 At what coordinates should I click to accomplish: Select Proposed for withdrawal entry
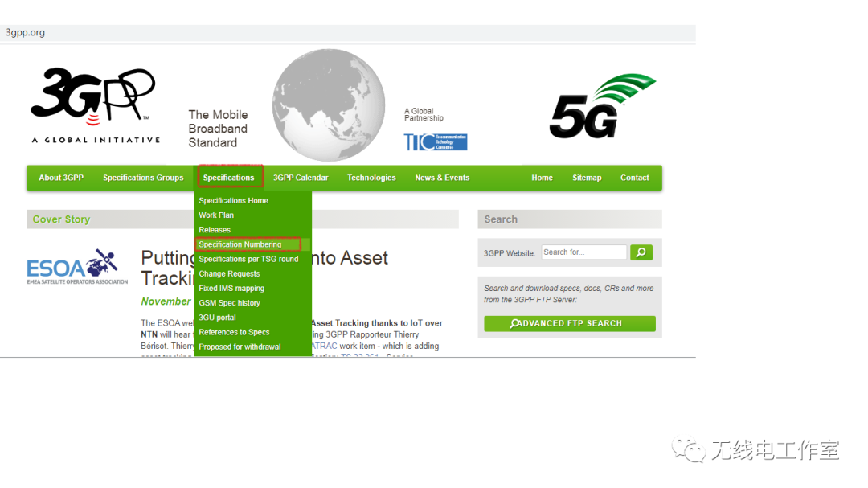[x=240, y=347]
